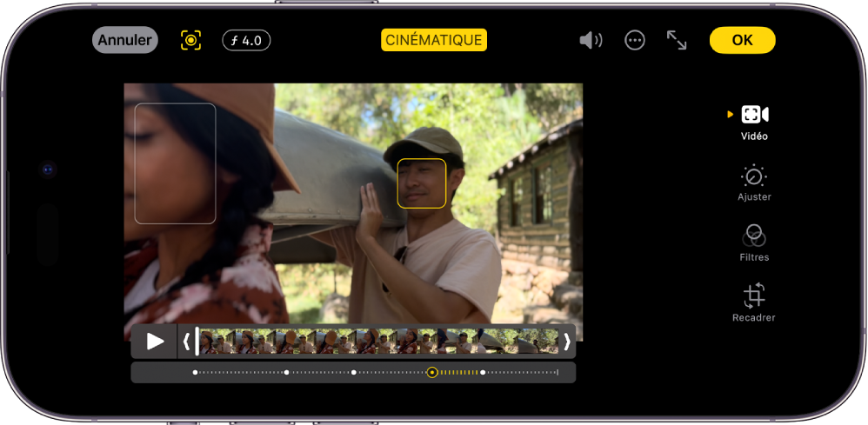The width and height of the screenshot is (868, 425).
Task: Select the first white dot on focus timeline
Action: click(195, 373)
